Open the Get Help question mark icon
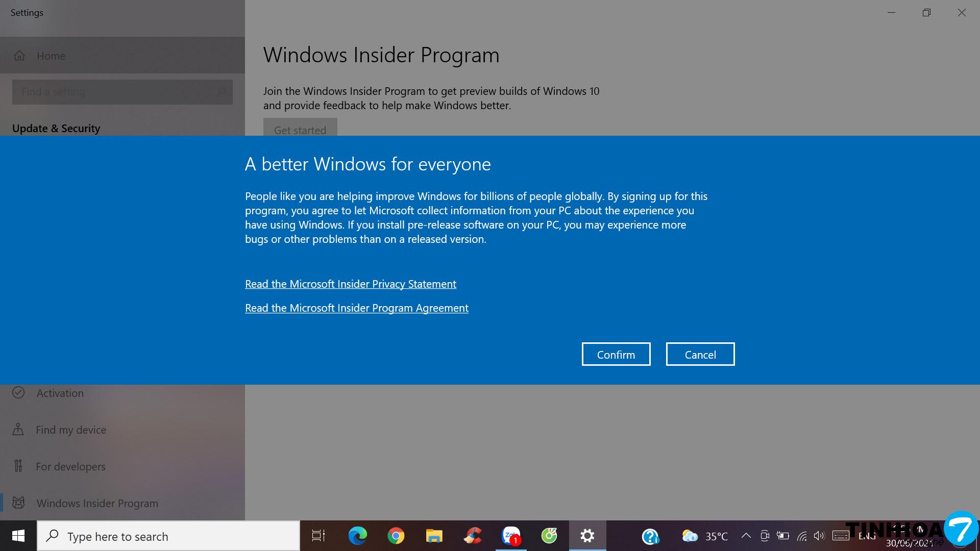980x551 pixels. tap(650, 536)
